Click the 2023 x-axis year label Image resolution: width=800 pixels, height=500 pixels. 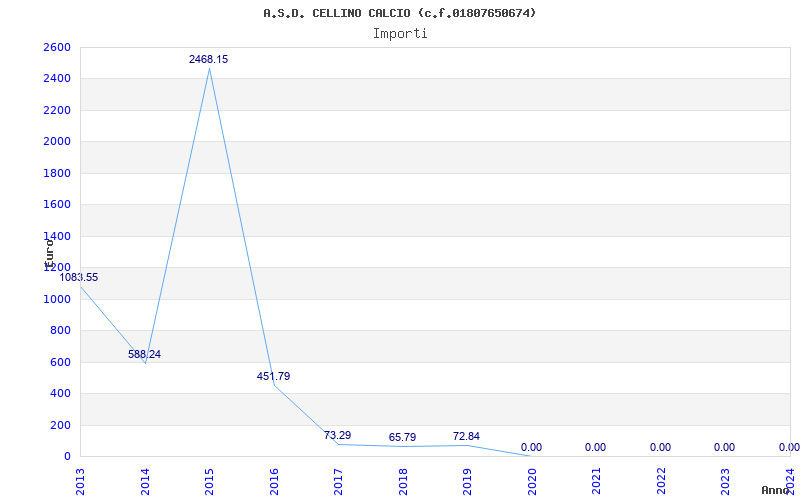726,482
